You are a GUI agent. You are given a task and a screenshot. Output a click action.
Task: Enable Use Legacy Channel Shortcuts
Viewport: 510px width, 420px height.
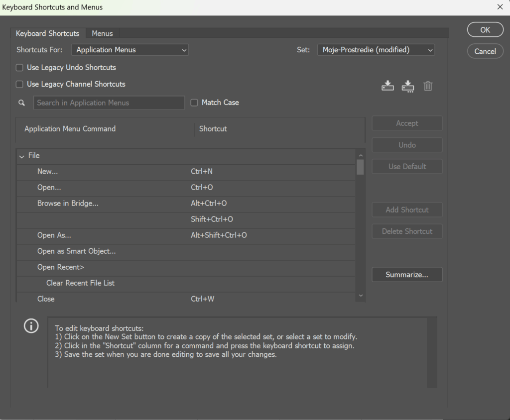pos(20,85)
